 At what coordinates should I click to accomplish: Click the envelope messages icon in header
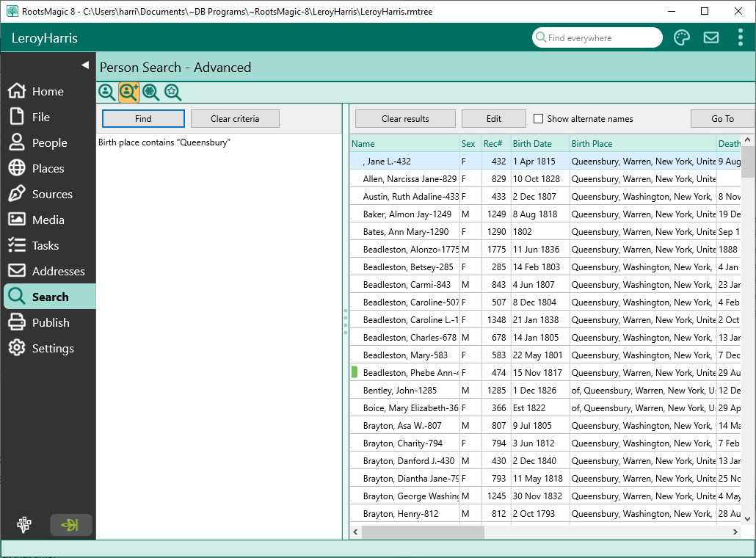pyautogui.click(x=710, y=38)
